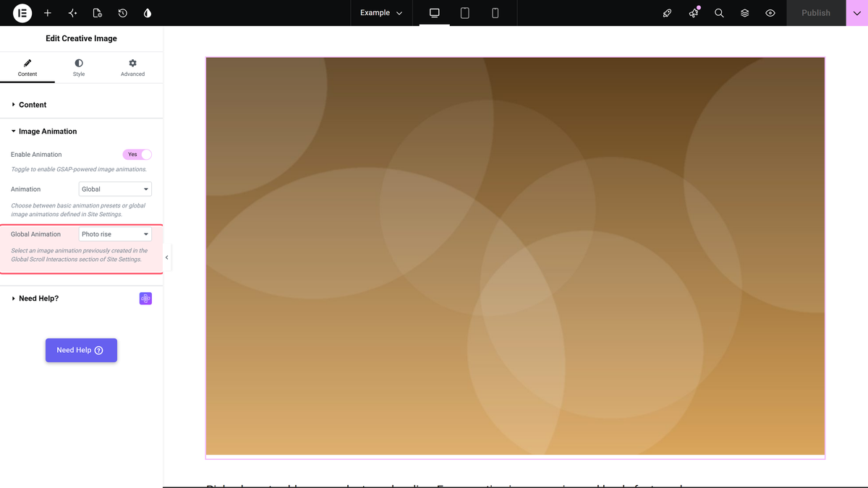Open the Publish options arrow dropdown
This screenshot has height=488, width=868.
857,13
